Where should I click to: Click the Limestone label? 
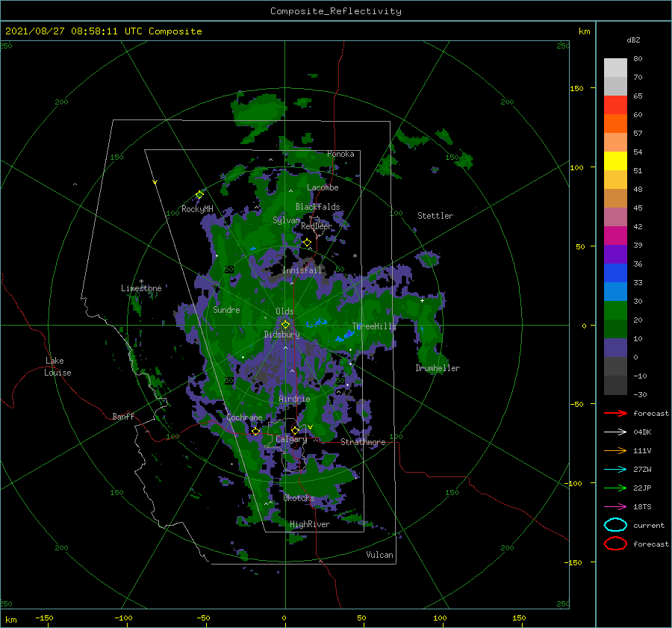click(141, 288)
